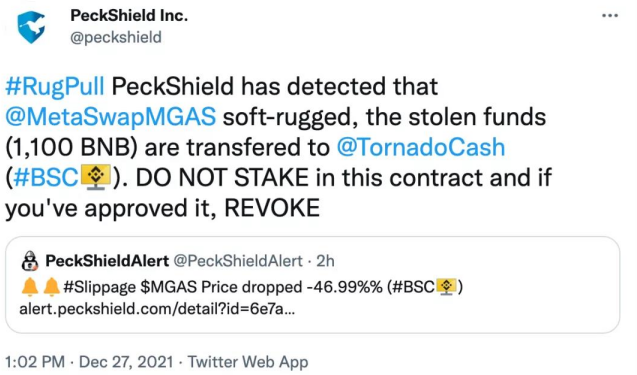The image size is (637, 375).
Task: Click the PeckShieldAlert name in quoted tweet
Action: click(107, 261)
